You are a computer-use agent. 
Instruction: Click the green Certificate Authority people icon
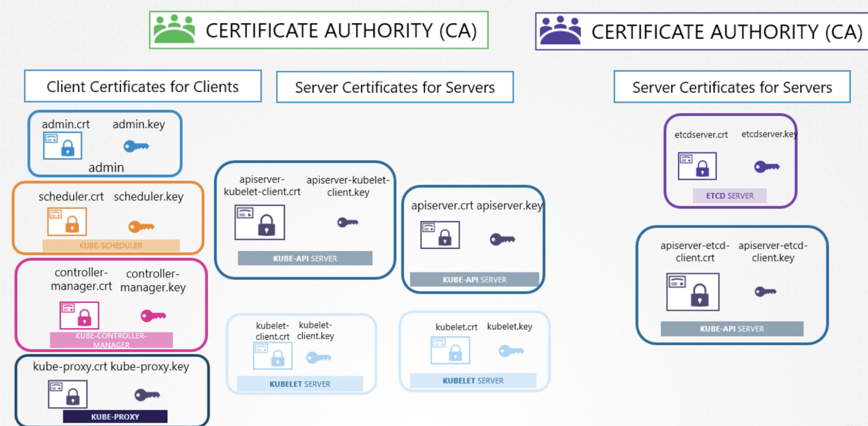pos(174,29)
